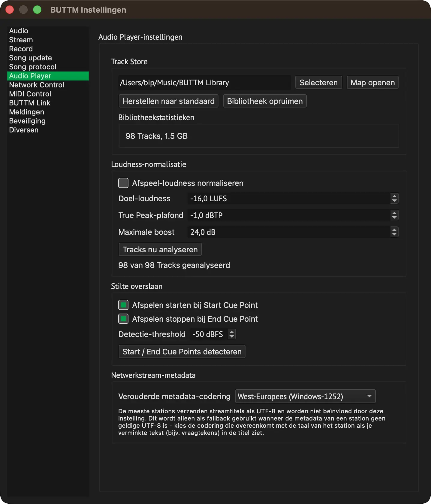Click the True Peak-plafond value field
Screen dimensions: 431x504
tap(289, 215)
